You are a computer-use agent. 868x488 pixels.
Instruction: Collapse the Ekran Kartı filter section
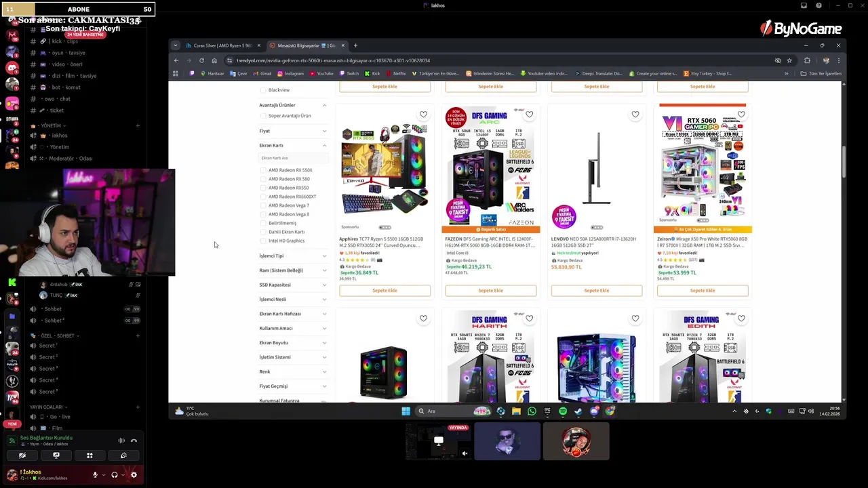pos(293,145)
